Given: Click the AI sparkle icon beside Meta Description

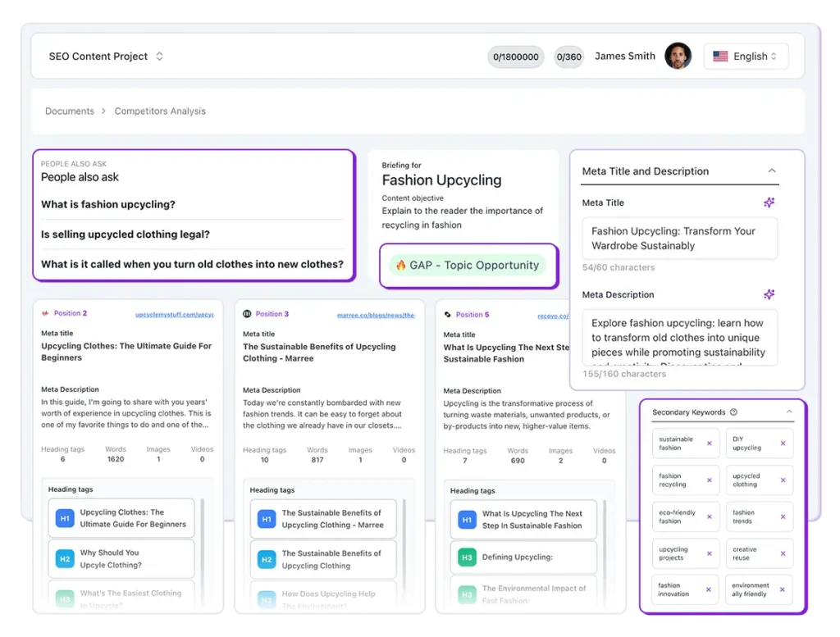Looking at the screenshot, I should pyautogui.click(x=769, y=294).
